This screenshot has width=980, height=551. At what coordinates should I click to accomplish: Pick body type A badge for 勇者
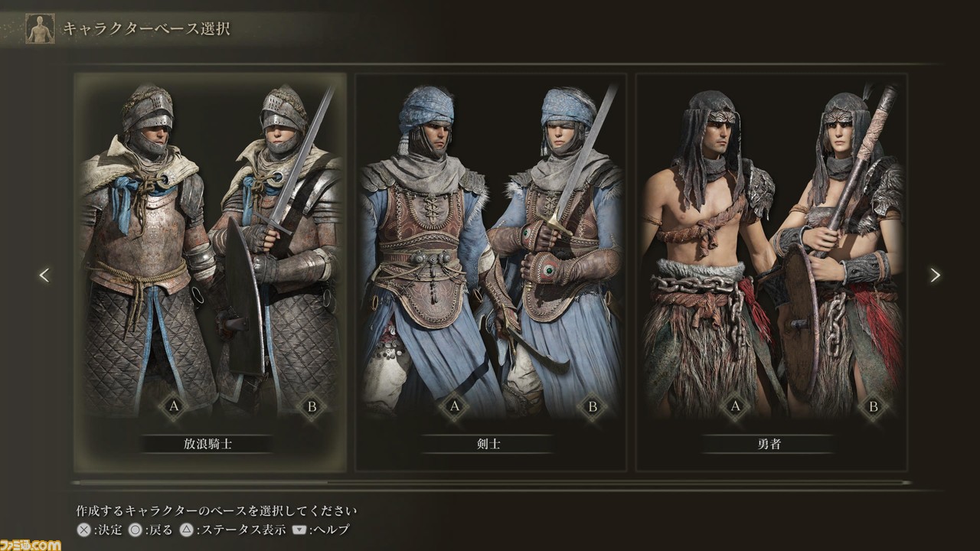pos(736,407)
